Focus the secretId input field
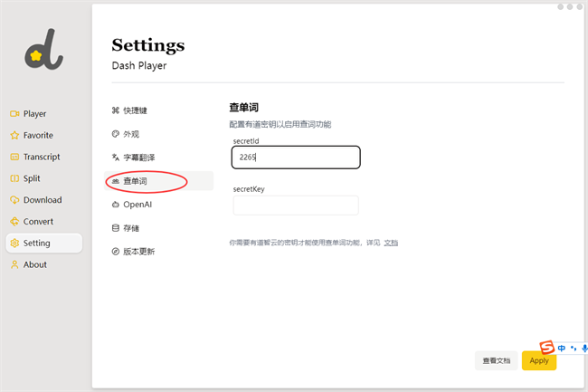The width and height of the screenshot is (588, 392). (x=296, y=158)
